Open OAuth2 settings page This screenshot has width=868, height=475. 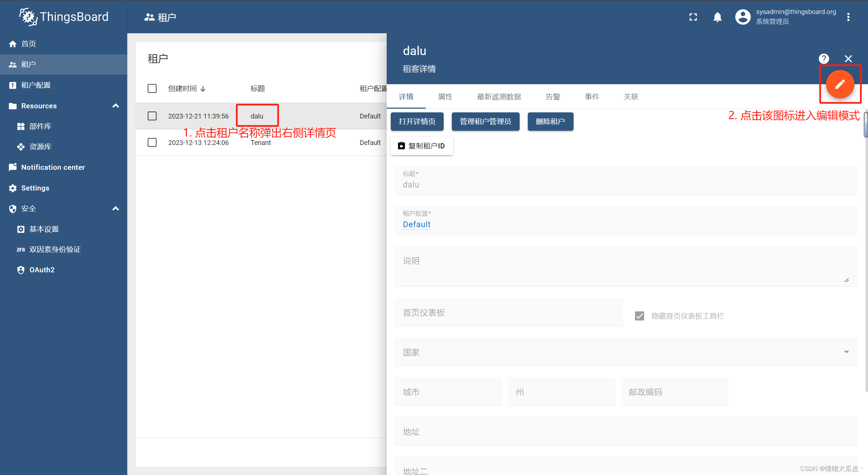point(63,270)
